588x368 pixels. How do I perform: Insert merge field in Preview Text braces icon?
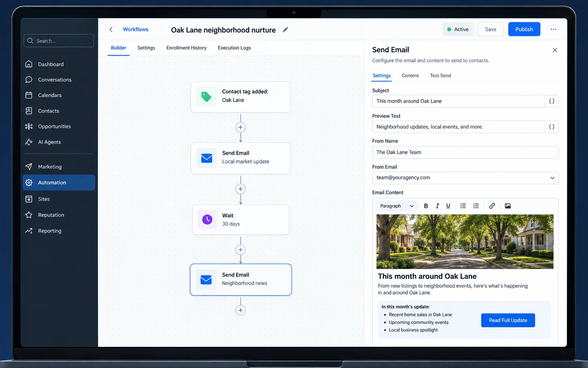tap(552, 127)
